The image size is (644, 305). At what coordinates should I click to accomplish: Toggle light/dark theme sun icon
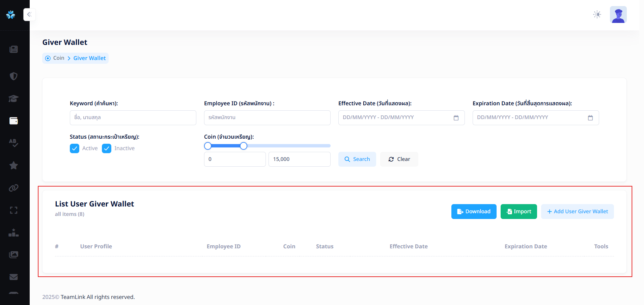coord(597,15)
